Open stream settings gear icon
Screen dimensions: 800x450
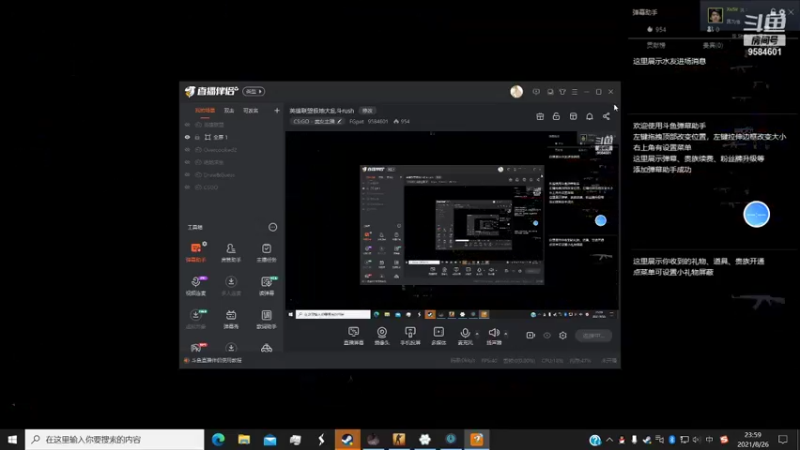pyautogui.click(x=563, y=335)
